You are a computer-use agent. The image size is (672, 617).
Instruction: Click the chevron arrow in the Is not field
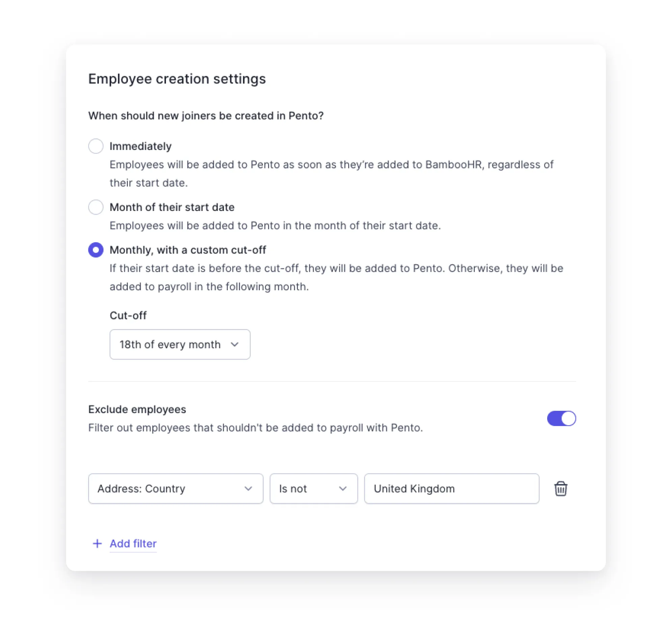(343, 488)
